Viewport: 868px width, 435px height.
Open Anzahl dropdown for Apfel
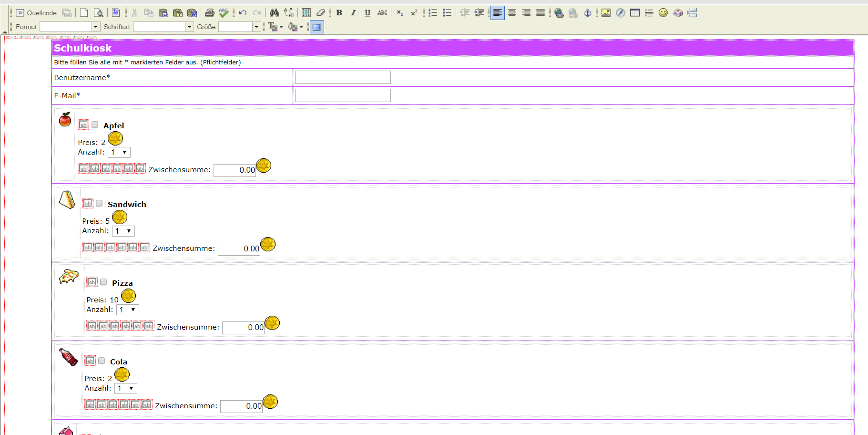tap(119, 152)
